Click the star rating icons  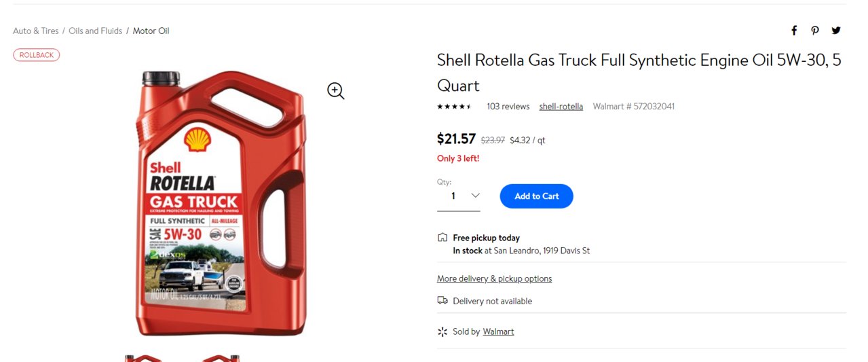tap(454, 107)
